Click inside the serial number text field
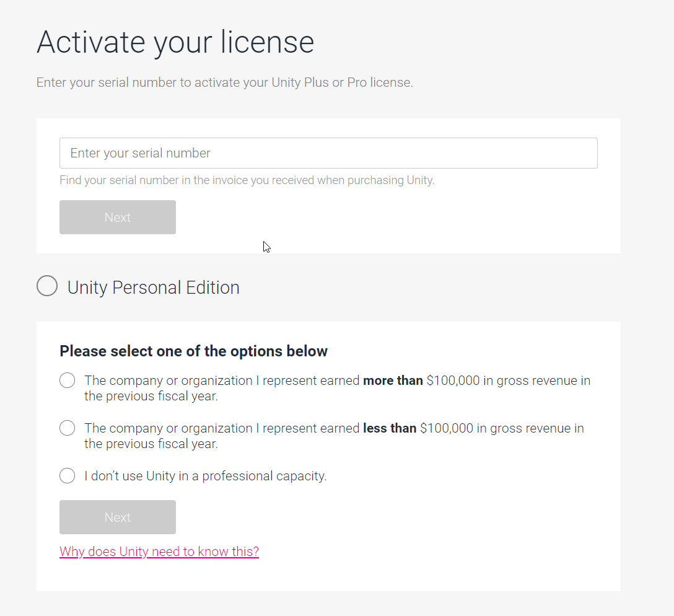 click(328, 152)
